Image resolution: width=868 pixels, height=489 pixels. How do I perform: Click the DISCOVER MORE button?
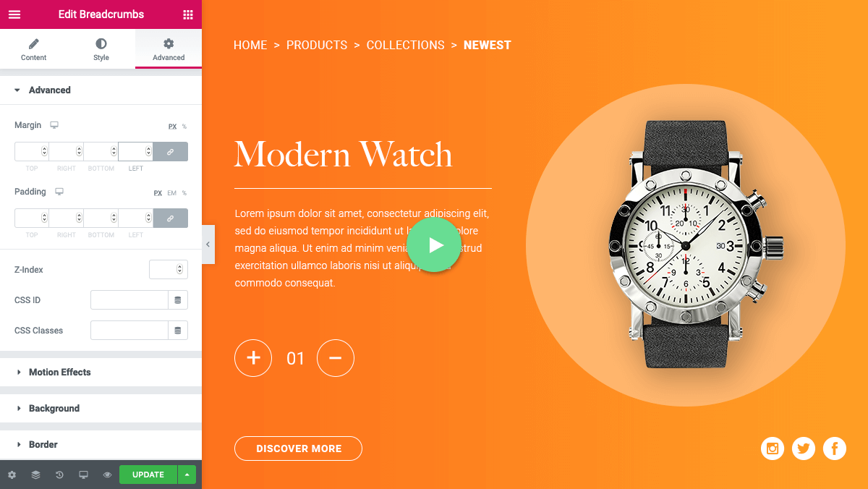click(298, 448)
